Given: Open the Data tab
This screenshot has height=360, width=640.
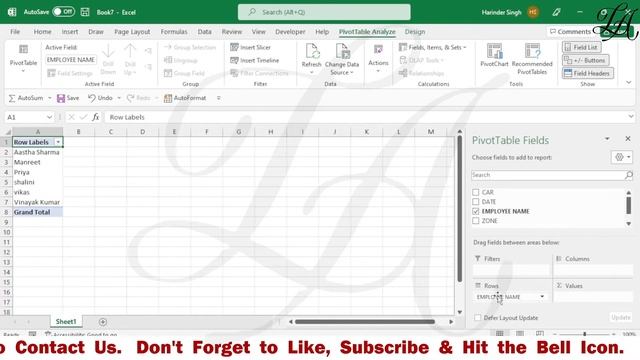Looking at the screenshot, I should [x=204, y=31].
